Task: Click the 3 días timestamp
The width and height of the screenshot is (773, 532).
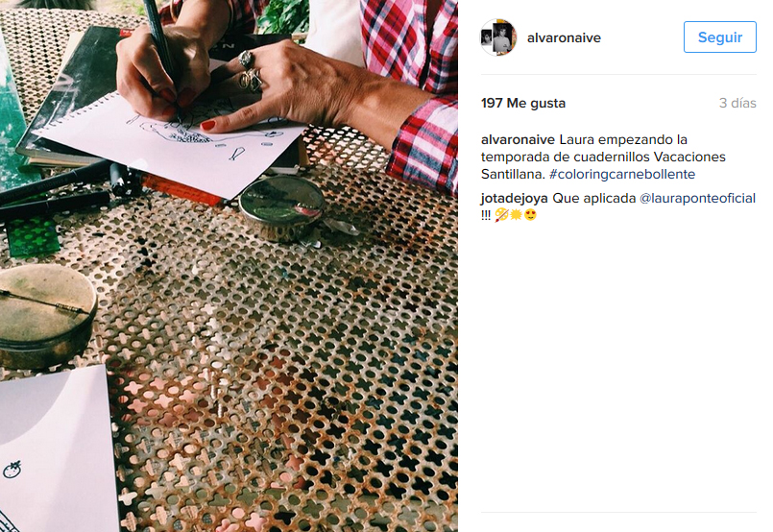Action: pos(737,103)
